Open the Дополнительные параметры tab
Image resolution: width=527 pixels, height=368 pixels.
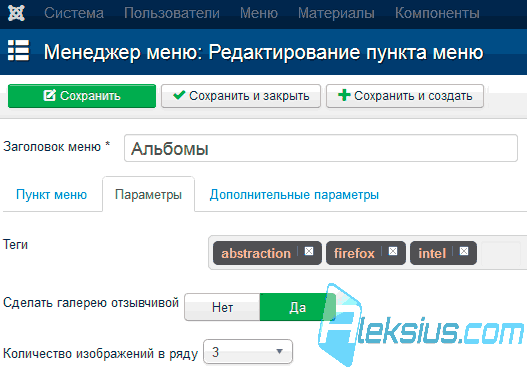point(294,195)
